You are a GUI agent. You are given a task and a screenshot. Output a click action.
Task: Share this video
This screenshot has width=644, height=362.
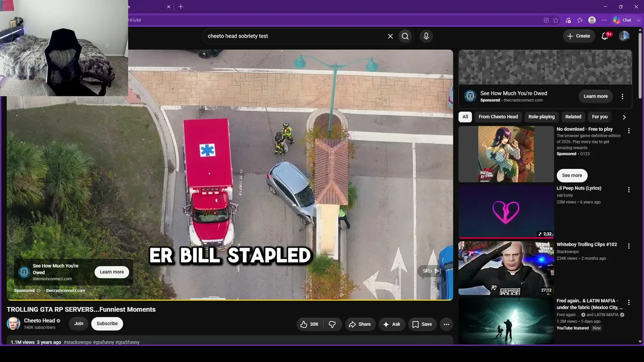(x=360, y=324)
